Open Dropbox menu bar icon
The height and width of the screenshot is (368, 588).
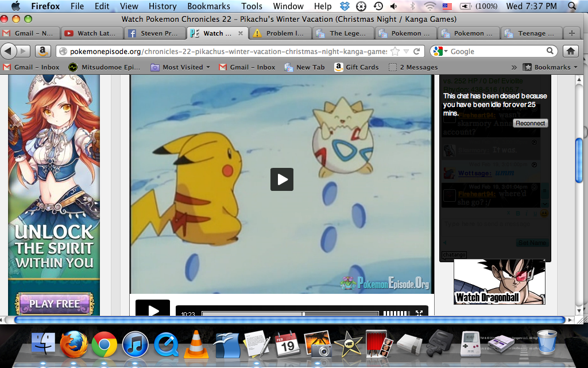pyautogui.click(x=345, y=6)
